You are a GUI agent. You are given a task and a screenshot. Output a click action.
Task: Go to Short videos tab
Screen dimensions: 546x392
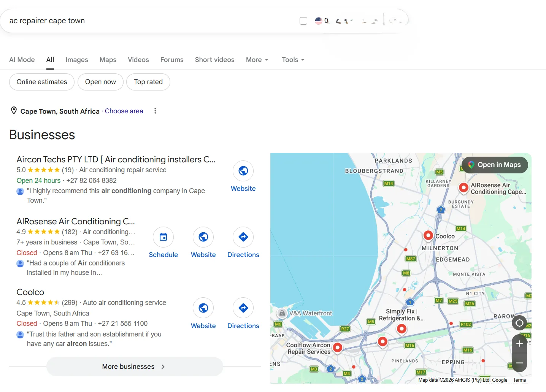215,60
